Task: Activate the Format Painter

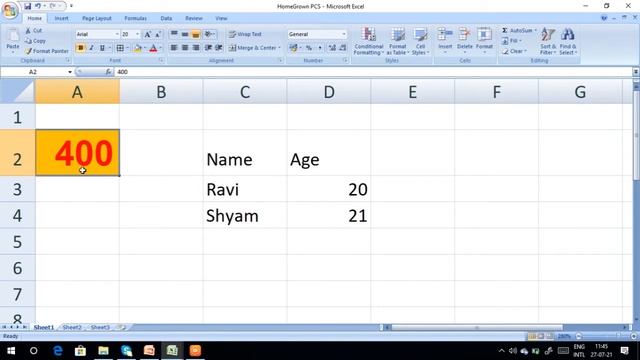Action: click(47, 51)
